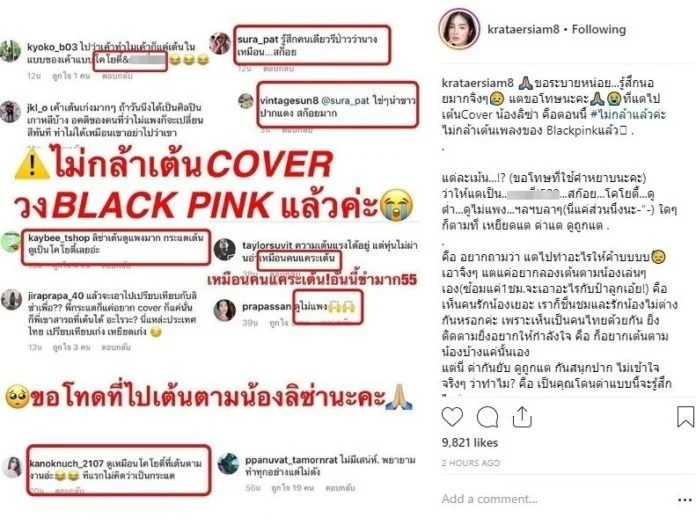Open the 2 HOURS AGO timestamp
The height and width of the screenshot is (518, 696).
tap(471, 463)
